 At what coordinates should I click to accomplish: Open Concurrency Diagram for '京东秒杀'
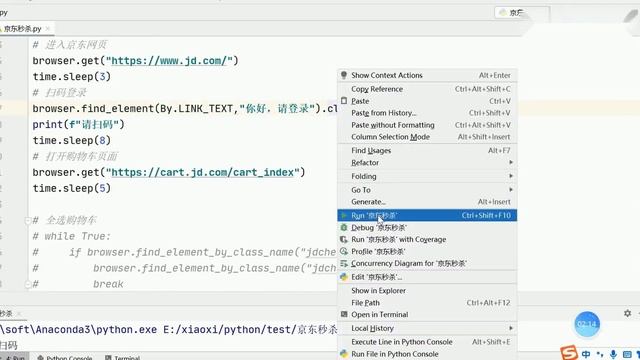click(x=427, y=263)
